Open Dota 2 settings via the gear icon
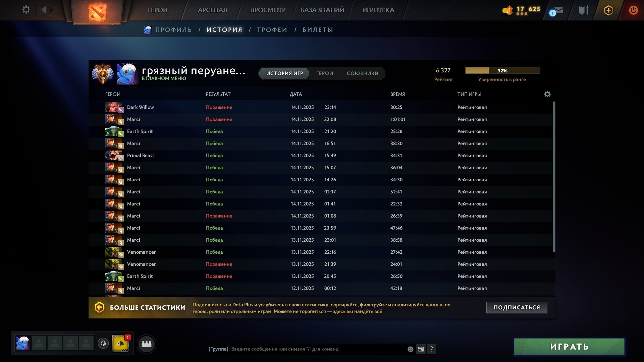 point(26,10)
